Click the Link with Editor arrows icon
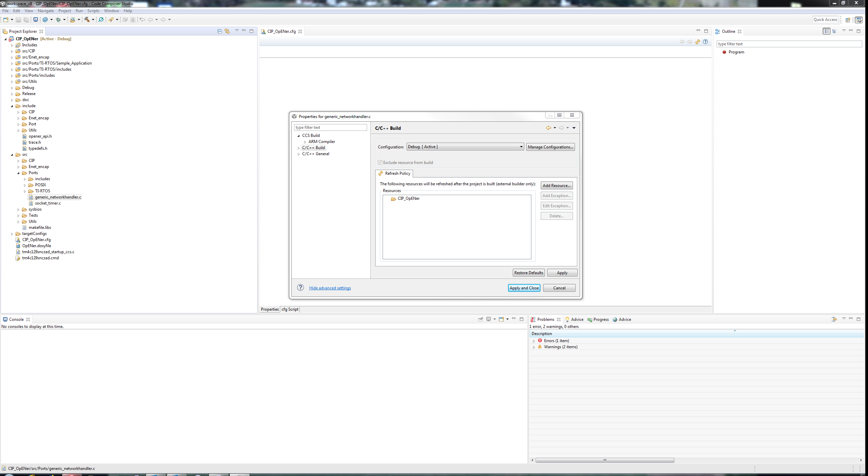The height and width of the screenshot is (476, 868). pyautogui.click(x=227, y=31)
